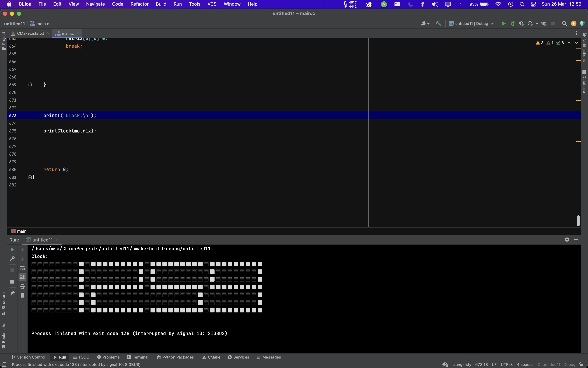The image size is (588, 368).
Task: Pin the untitled11 Run tab
Action: point(12,293)
